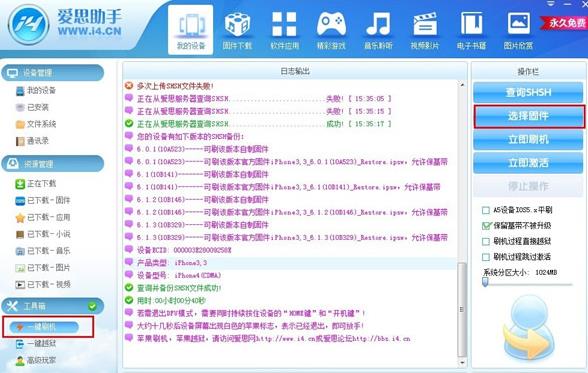The image size is (588, 373).
Task: Click the log scrollbar up arrow
Action: (x=462, y=85)
